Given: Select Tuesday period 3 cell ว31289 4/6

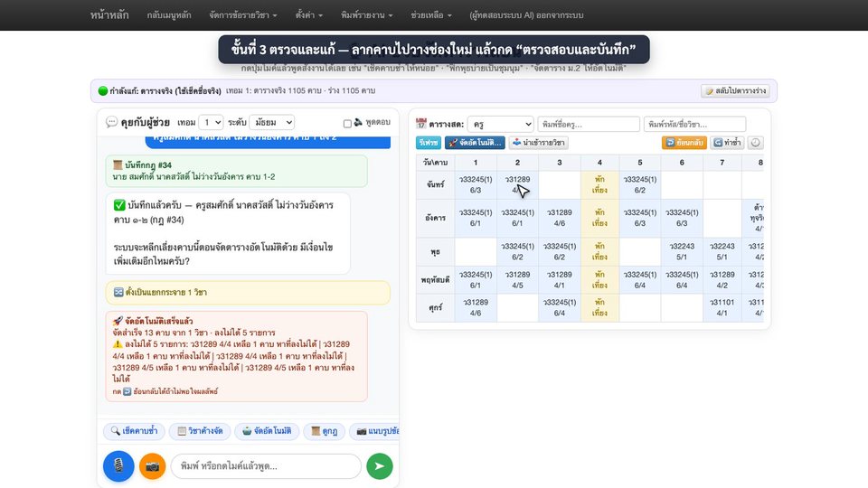Looking at the screenshot, I should point(559,218).
